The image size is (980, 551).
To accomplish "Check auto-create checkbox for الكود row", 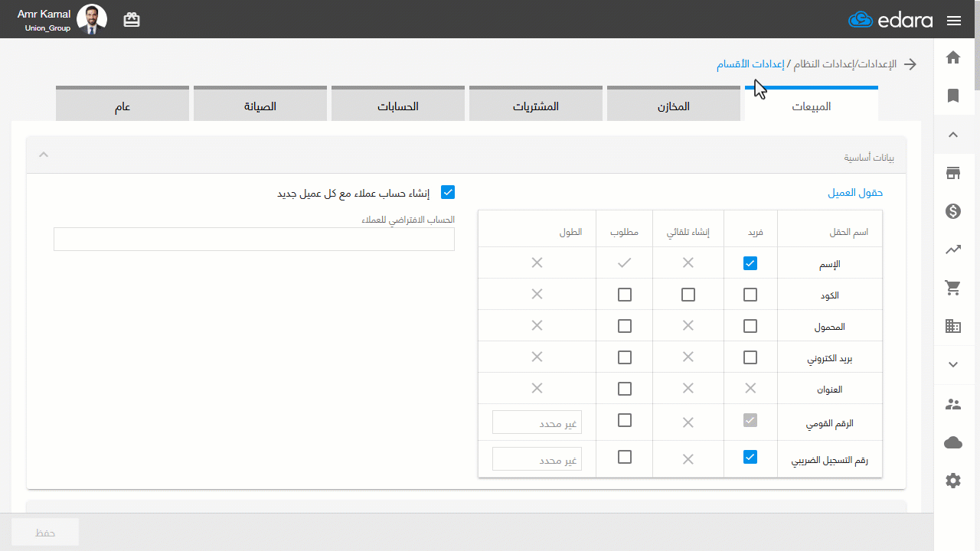I will pos(688,295).
